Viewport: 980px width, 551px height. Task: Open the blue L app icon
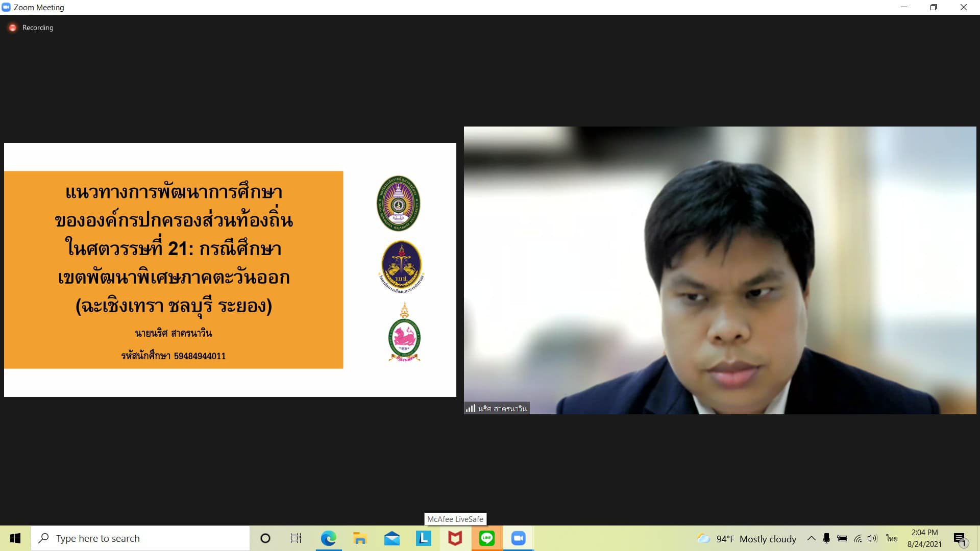point(423,538)
